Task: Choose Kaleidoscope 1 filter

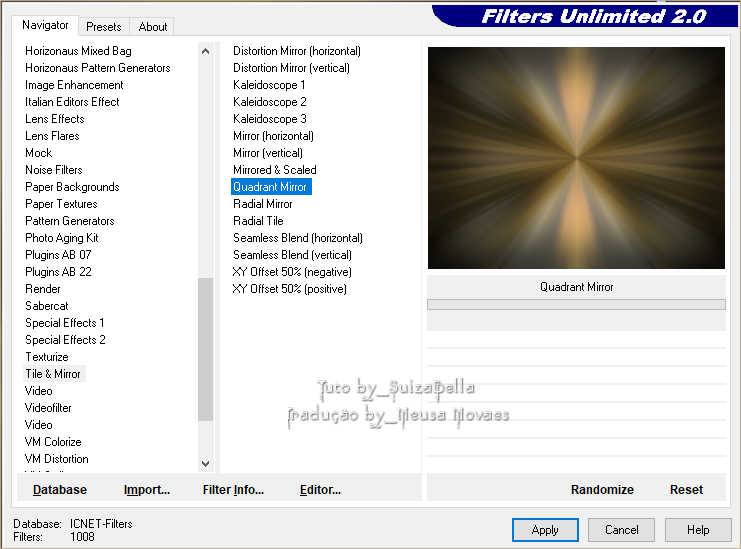Action: [x=269, y=85]
